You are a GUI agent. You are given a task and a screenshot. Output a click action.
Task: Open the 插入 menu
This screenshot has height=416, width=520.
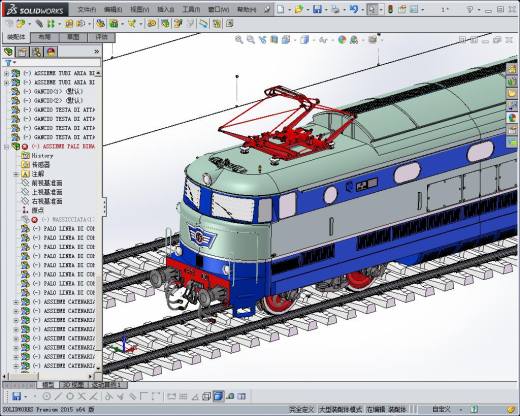pyautogui.click(x=165, y=10)
